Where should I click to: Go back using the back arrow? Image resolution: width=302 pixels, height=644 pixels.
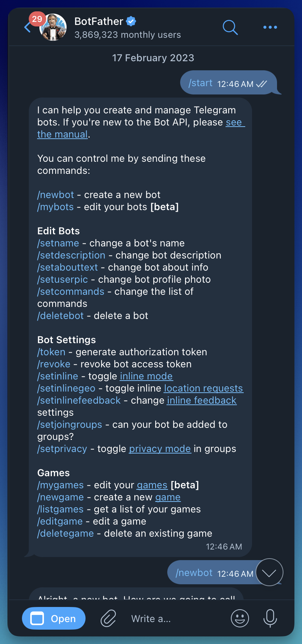click(x=27, y=27)
